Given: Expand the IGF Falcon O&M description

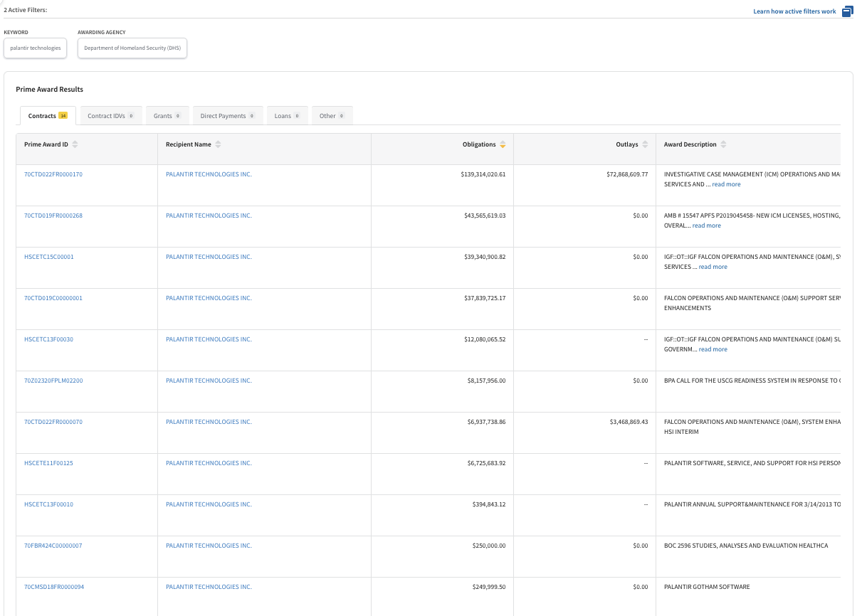Looking at the screenshot, I should coord(713,267).
